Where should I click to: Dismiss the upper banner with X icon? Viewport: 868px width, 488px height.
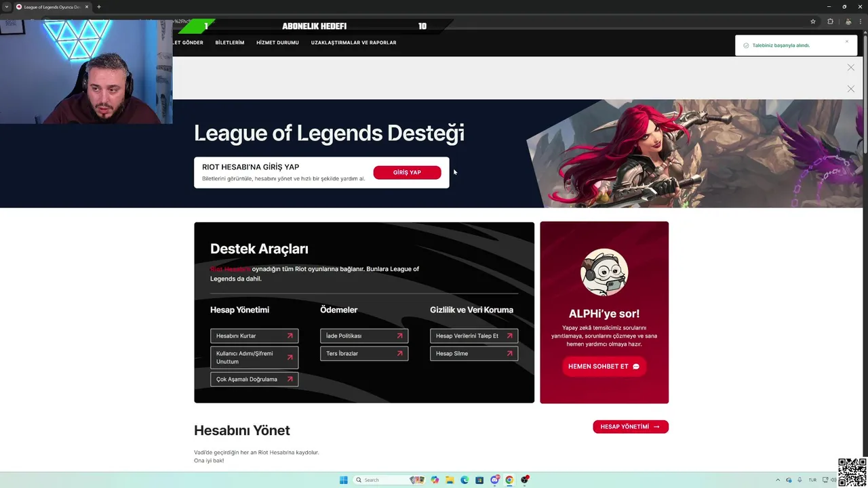(x=850, y=67)
